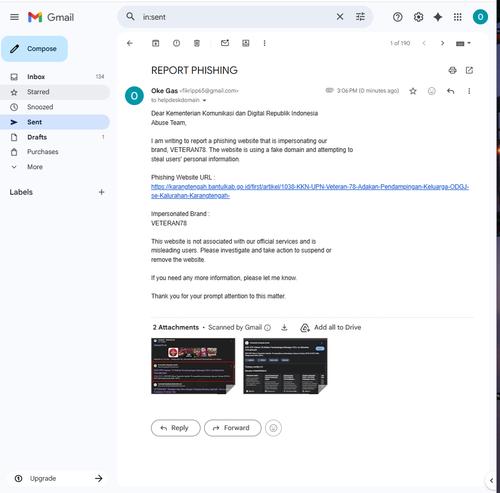Download all attachments
This screenshot has height=493, width=500.
click(284, 328)
